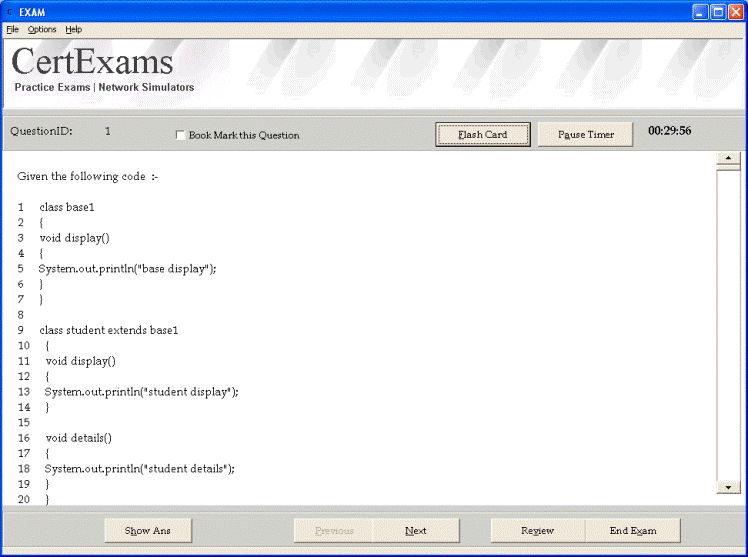Click code line 11 'void display()'

point(81,361)
